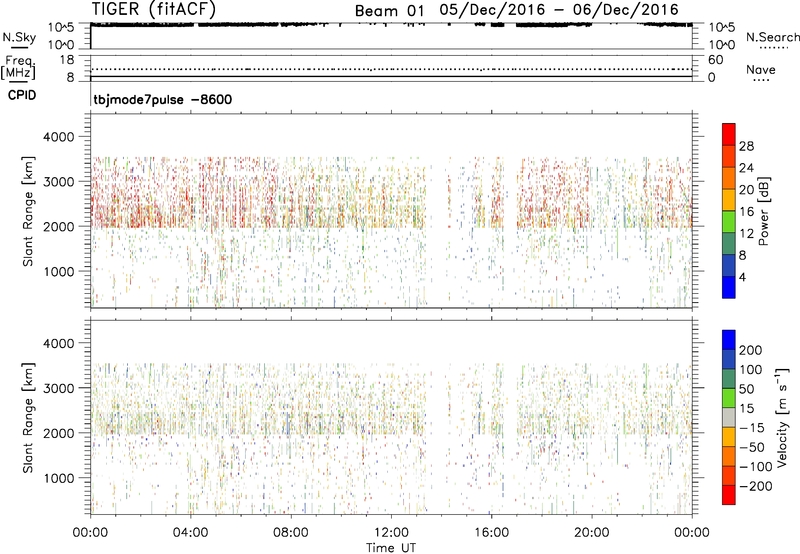800x554 pixels.
Task: Click the "1000" tick in the power panel
Action: [59, 271]
